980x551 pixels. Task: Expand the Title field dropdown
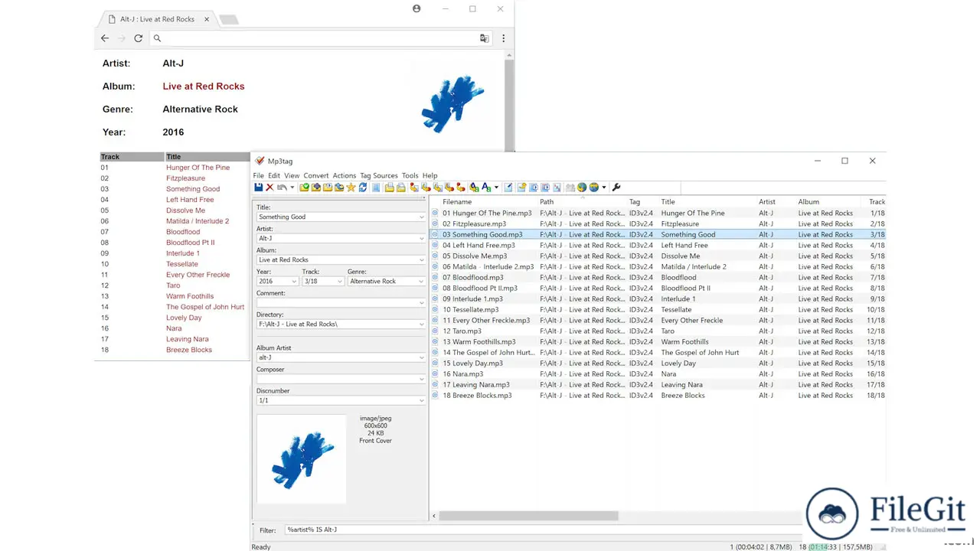[x=421, y=217]
